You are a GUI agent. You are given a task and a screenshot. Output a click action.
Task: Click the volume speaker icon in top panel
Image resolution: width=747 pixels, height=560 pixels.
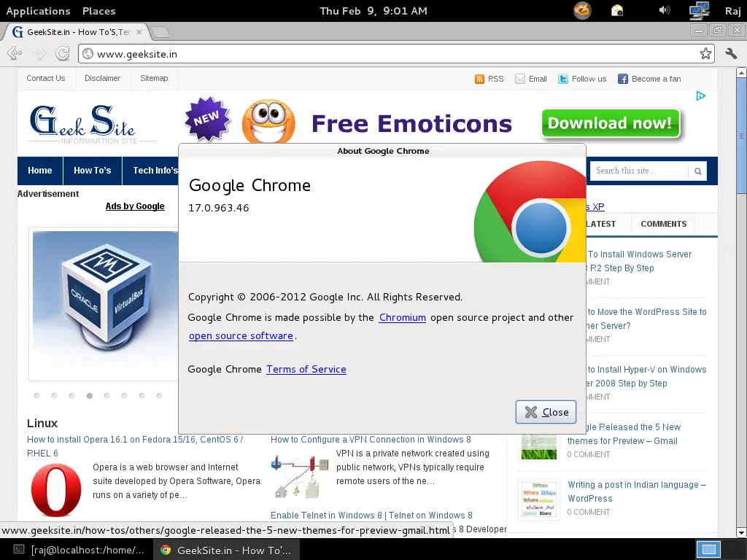click(664, 10)
